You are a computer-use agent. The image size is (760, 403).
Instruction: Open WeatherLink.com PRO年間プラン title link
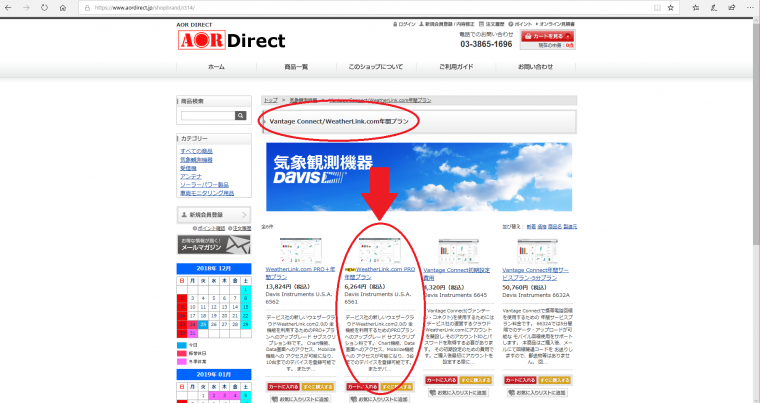click(x=380, y=273)
